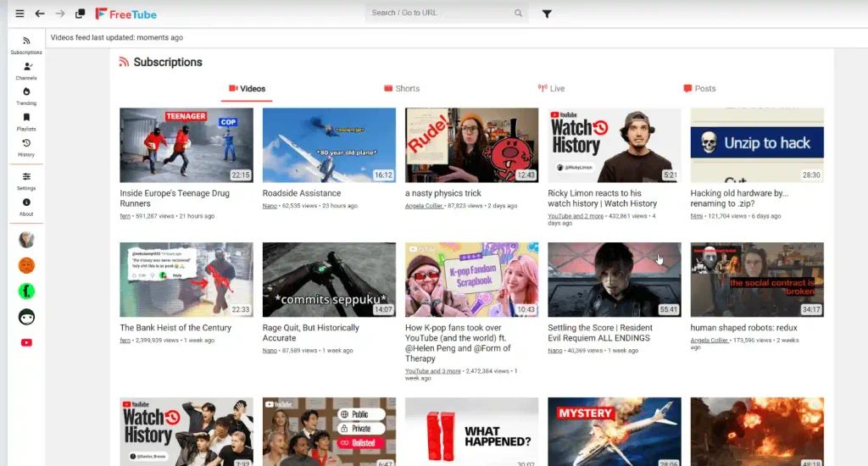The height and width of the screenshot is (466, 868).
Task: Open 'Angela Collier' under human shaped robots
Action: coord(709,341)
